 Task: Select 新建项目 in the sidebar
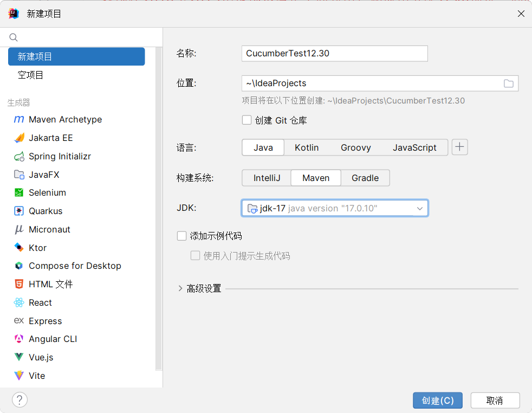click(76, 57)
